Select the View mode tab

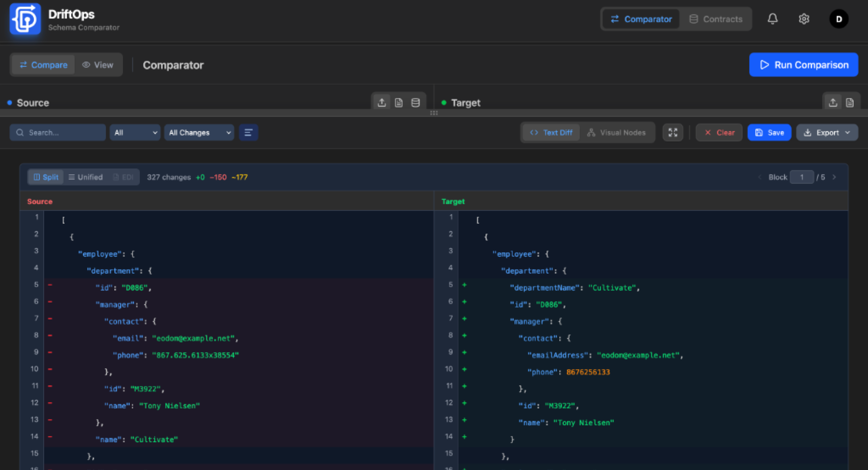(x=98, y=65)
